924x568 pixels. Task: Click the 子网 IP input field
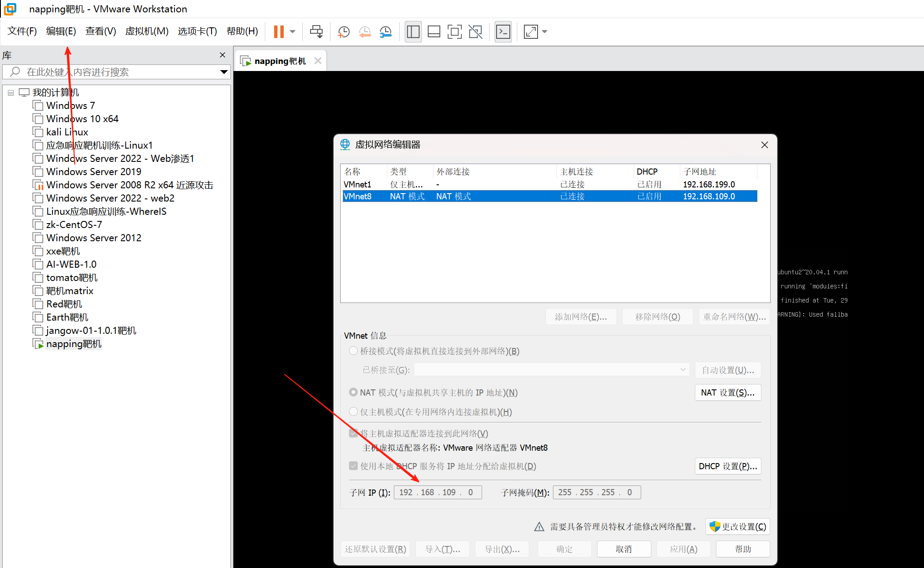pos(438,492)
